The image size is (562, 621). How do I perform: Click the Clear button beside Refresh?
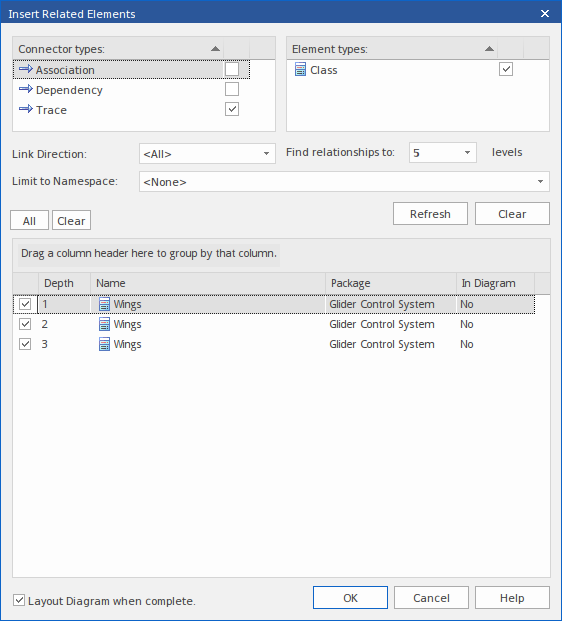[512, 214]
